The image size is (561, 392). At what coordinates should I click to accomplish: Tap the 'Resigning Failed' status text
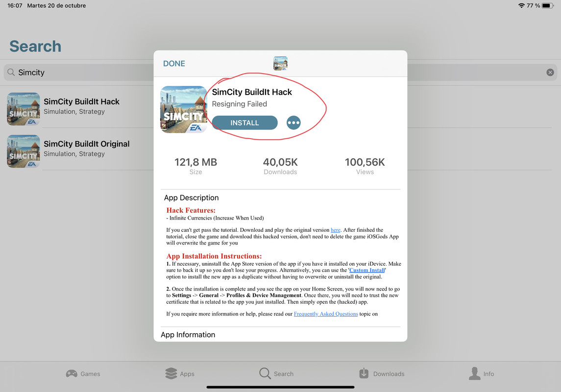point(240,104)
